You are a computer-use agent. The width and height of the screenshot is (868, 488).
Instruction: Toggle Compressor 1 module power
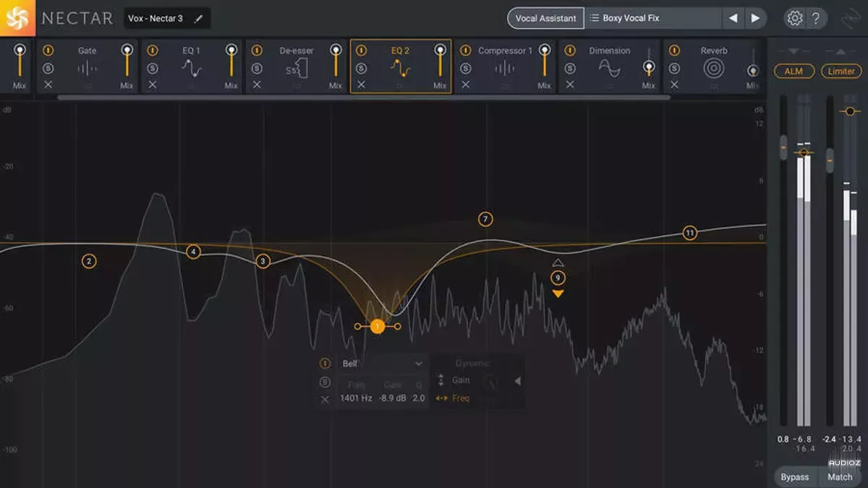coord(465,51)
